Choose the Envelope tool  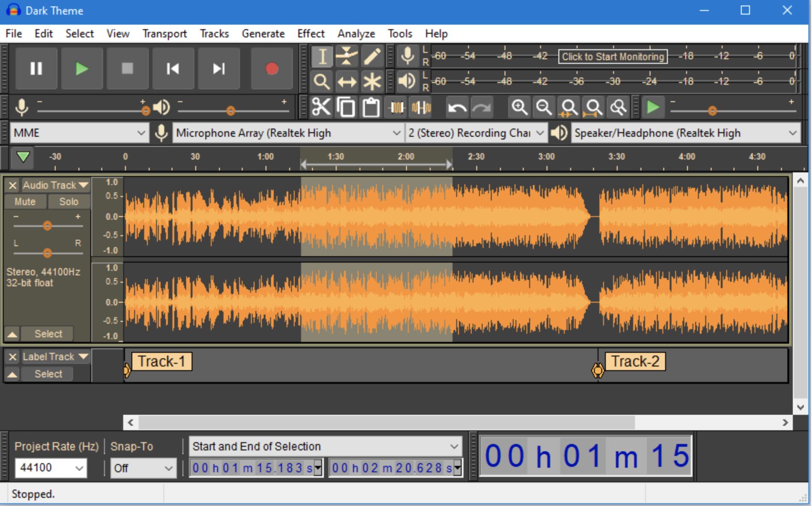[347, 57]
